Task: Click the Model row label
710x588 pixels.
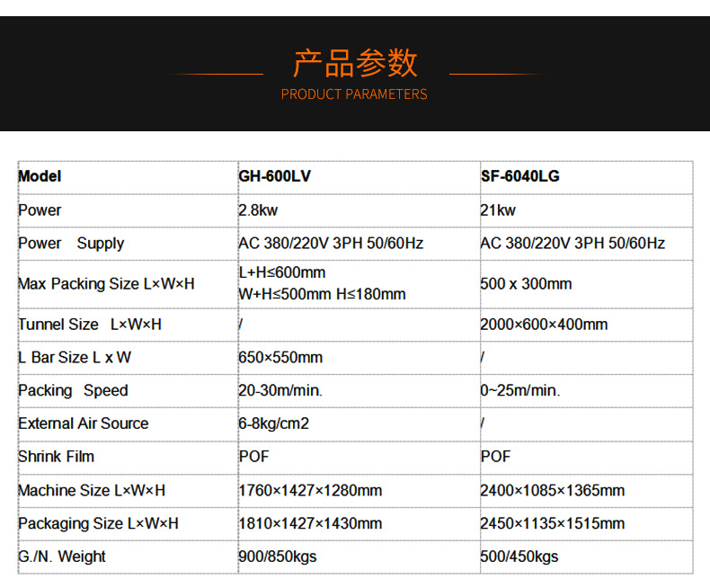Action: tap(40, 176)
